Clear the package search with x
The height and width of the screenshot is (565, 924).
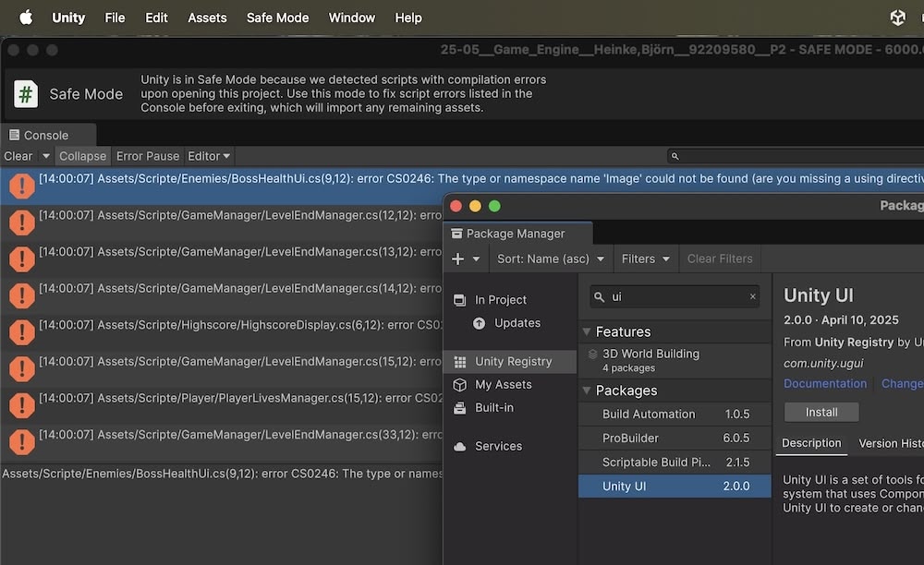[752, 296]
